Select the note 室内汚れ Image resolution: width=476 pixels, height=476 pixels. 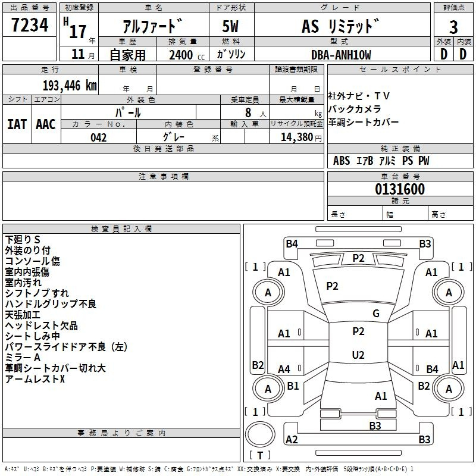click(x=23, y=282)
